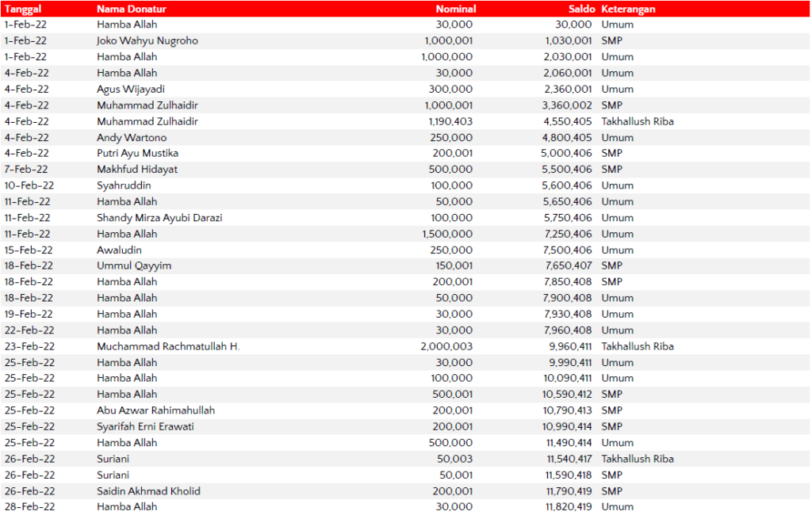Image resolution: width=812 pixels, height=519 pixels.
Task: Select the Syahruddin donor entry
Action: click(x=124, y=185)
